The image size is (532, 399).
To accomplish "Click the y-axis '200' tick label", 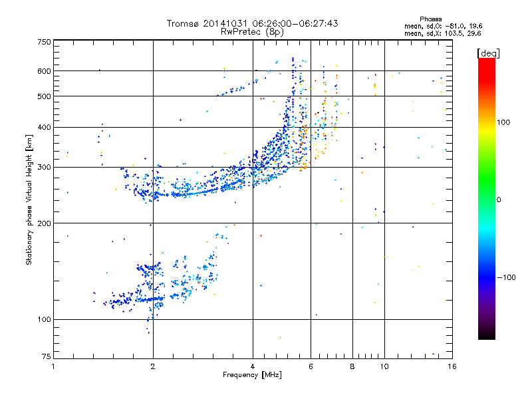I will (x=44, y=223).
